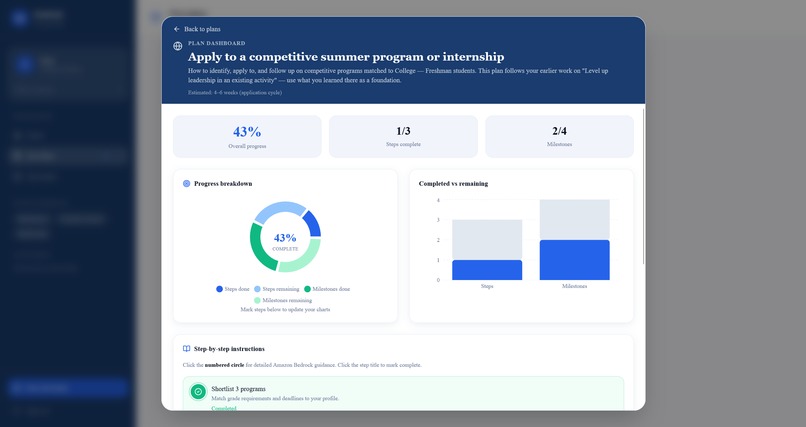Click the 'PLAN DASHBOARD' header label
The image size is (806, 427).
pyautogui.click(x=216, y=43)
